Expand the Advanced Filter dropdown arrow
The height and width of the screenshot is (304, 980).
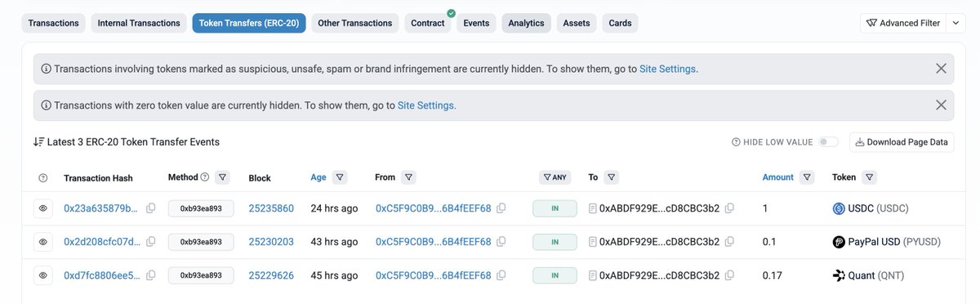pyautogui.click(x=956, y=23)
